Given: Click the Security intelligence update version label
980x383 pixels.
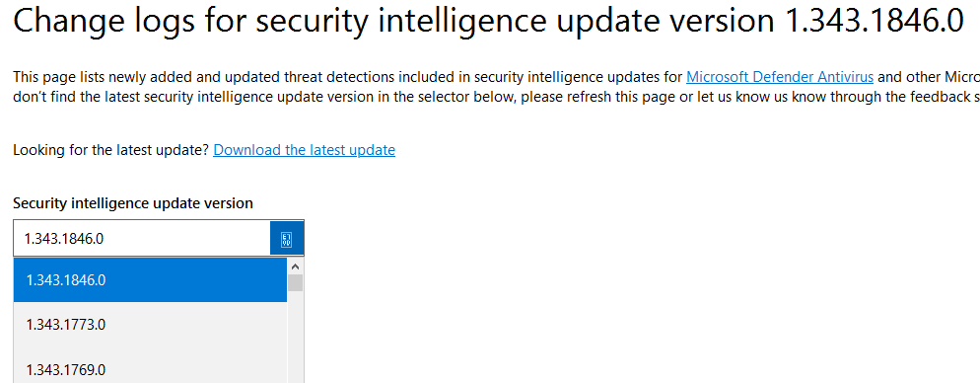Looking at the screenshot, I should pos(133,203).
